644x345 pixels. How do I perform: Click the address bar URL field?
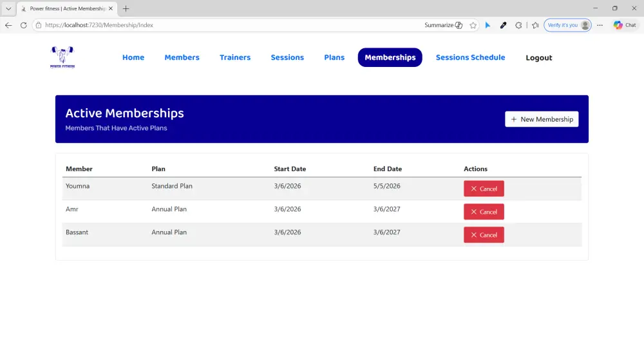tap(230, 25)
